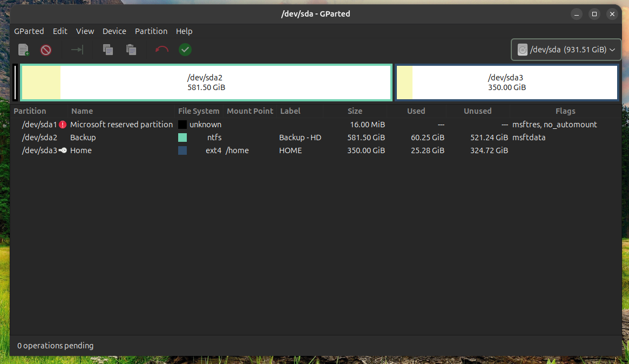Screen dimensions: 629x364
Task: Open the GParted menu
Action: (29, 31)
